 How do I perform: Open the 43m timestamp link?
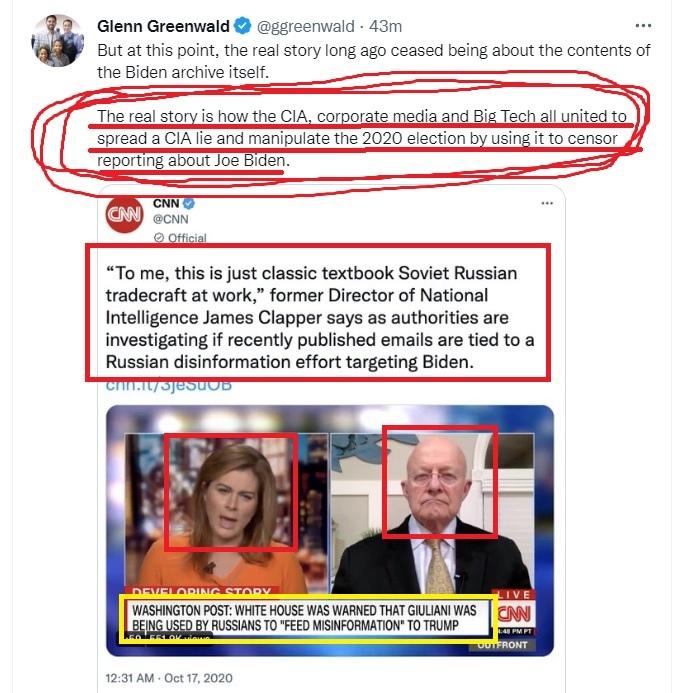(x=385, y=27)
